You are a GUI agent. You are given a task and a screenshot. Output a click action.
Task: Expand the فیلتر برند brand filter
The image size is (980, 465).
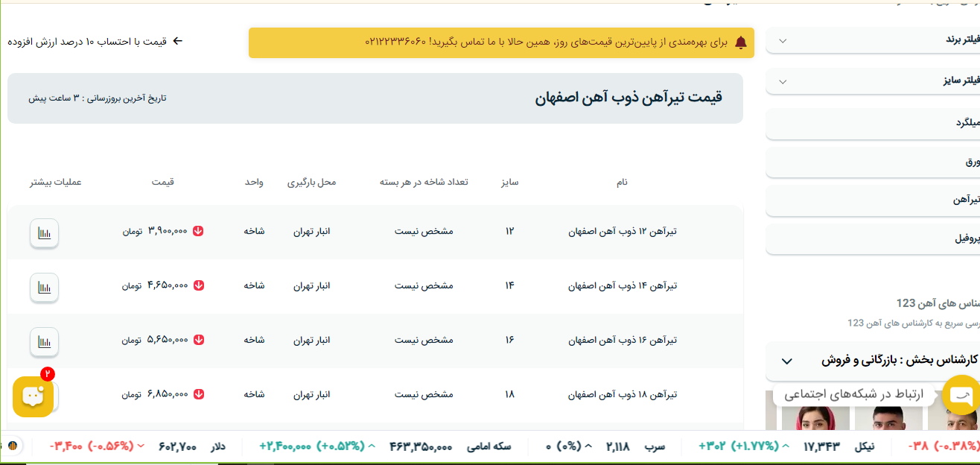point(873,40)
